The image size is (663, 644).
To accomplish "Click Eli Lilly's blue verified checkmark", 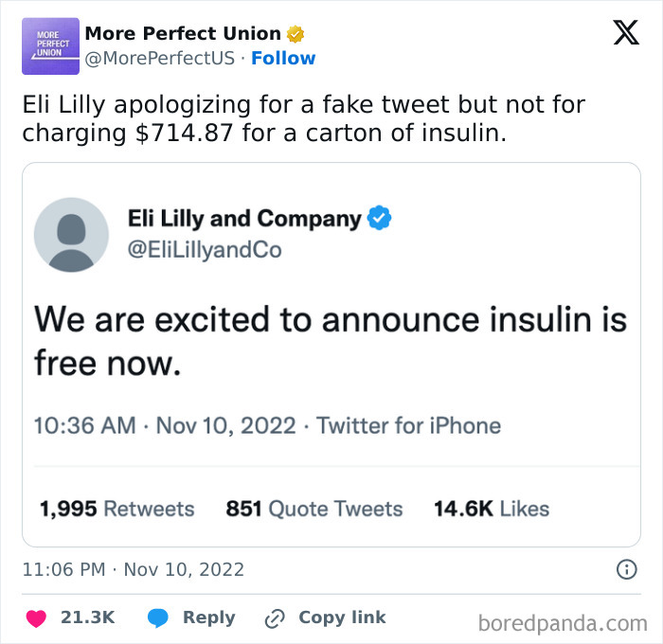I will coord(379,219).
